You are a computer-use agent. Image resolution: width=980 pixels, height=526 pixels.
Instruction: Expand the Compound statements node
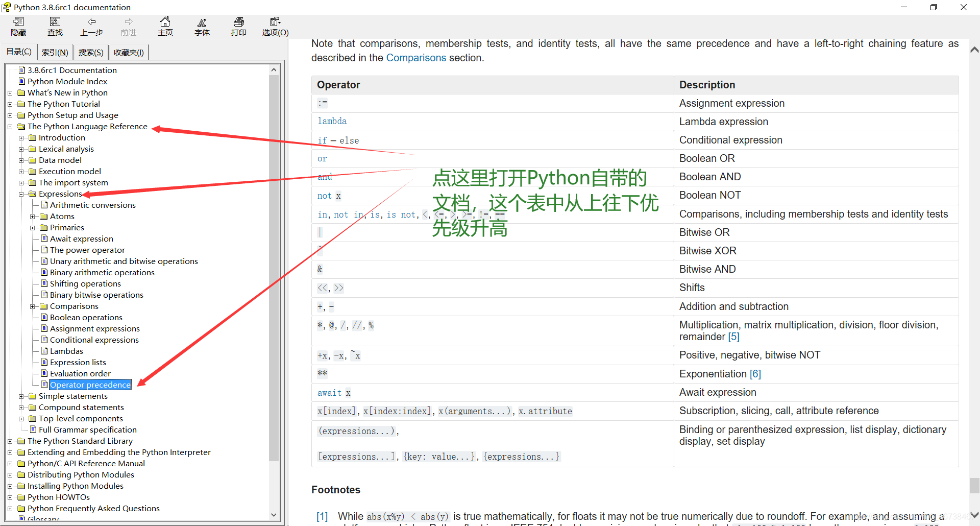[21, 408]
